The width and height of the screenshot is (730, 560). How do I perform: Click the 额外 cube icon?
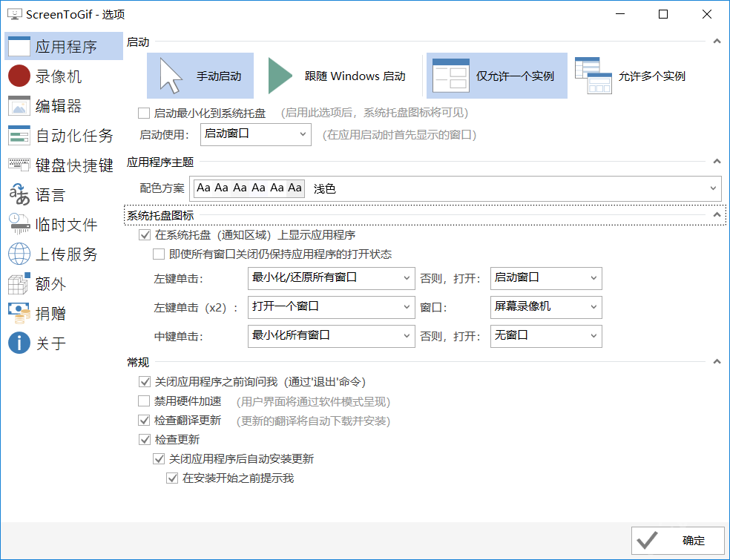pyautogui.click(x=19, y=283)
